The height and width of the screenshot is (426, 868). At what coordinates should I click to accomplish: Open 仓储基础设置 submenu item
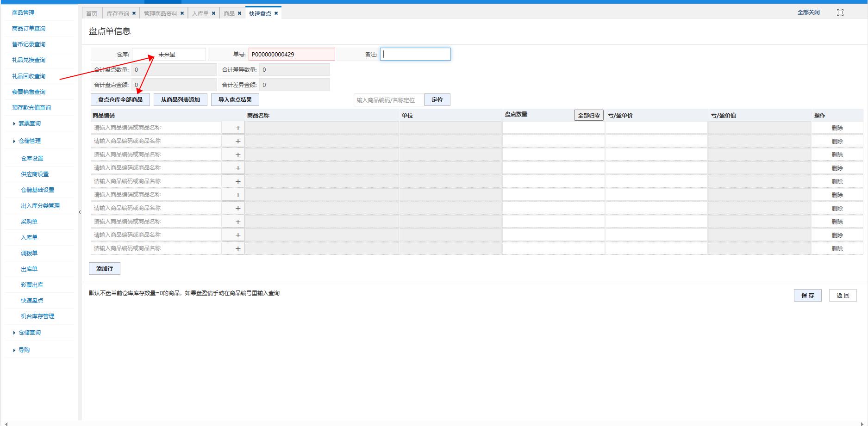click(x=37, y=190)
